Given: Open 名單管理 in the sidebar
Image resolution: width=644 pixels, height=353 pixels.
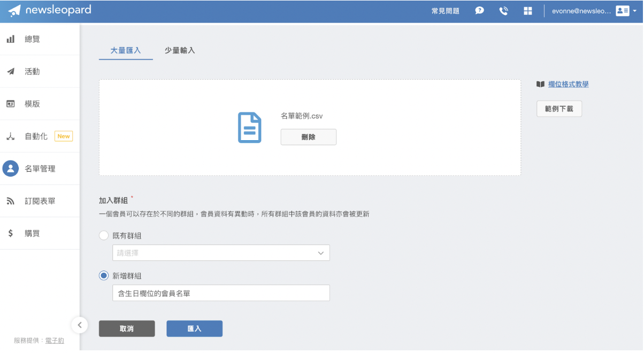Looking at the screenshot, I should coord(40,168).
